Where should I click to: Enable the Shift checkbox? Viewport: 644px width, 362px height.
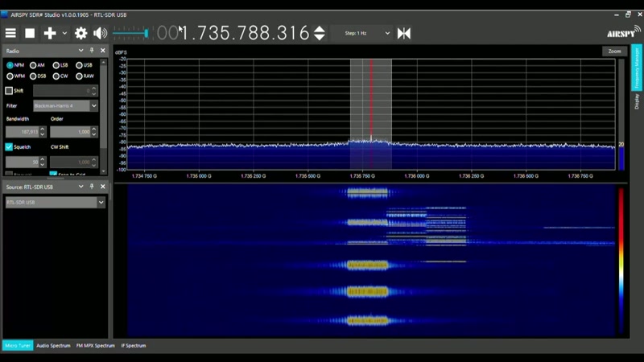(9, 91)
